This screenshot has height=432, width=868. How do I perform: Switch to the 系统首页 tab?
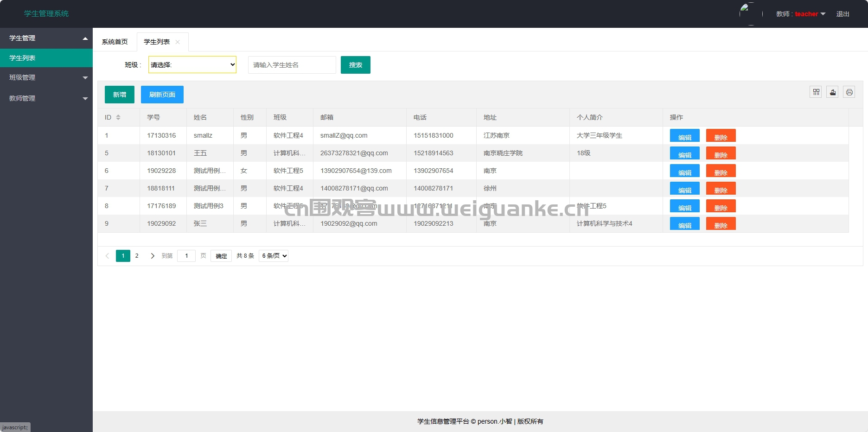pos(115,42)
